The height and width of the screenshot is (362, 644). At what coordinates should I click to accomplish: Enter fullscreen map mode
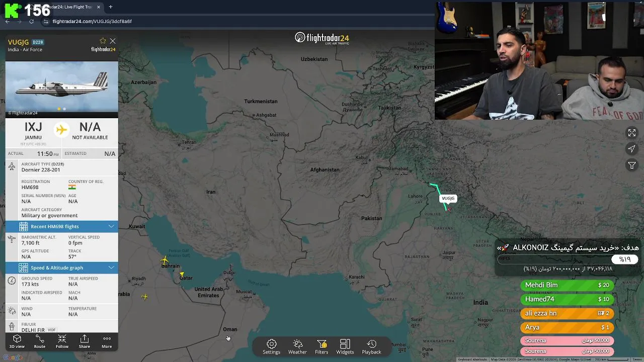[x=631, y=133]
